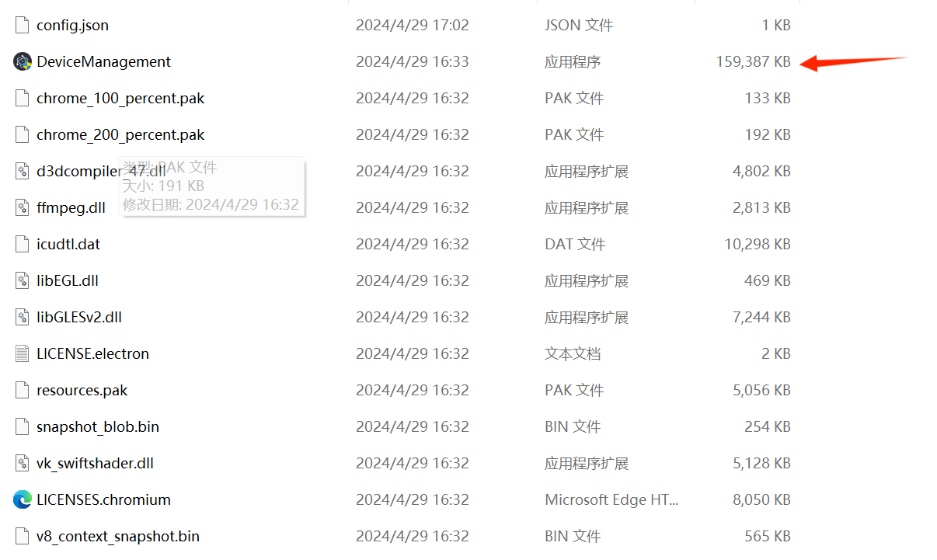This screenshot has width=937, height=560.
Task: Click the Microsoft Edge HT... type entry
Action: [611, 500]
